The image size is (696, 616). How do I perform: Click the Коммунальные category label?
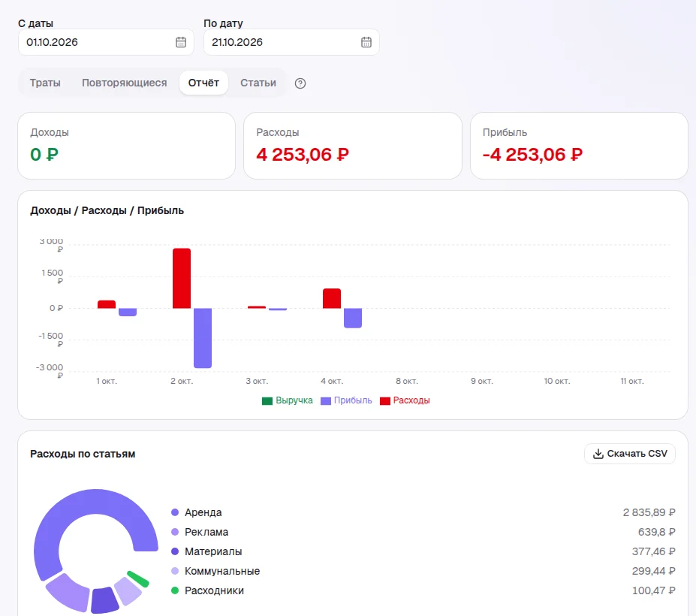point(222,571)
